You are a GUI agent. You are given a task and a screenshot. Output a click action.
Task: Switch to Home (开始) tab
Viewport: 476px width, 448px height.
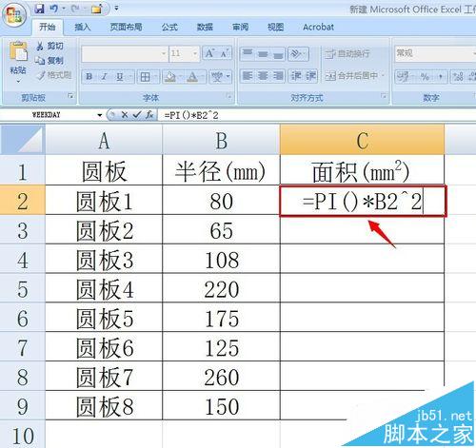[x=48, y=28]
